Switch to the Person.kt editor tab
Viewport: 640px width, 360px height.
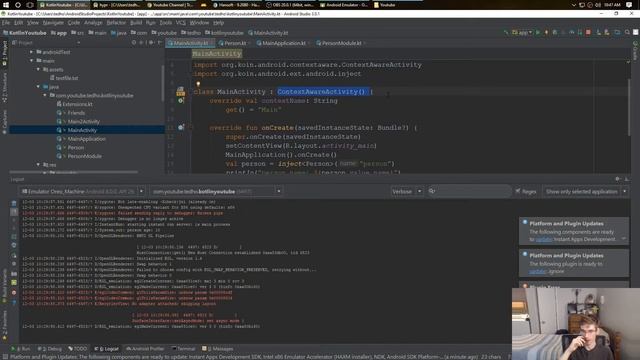234,43
